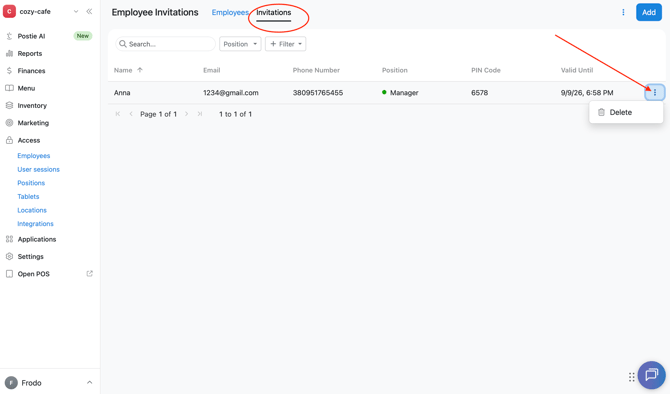The width and height of the screenshot is (670, 394).
Task: Go to Employees under Access
Action: pyautogui.click(x=34, y=156)
